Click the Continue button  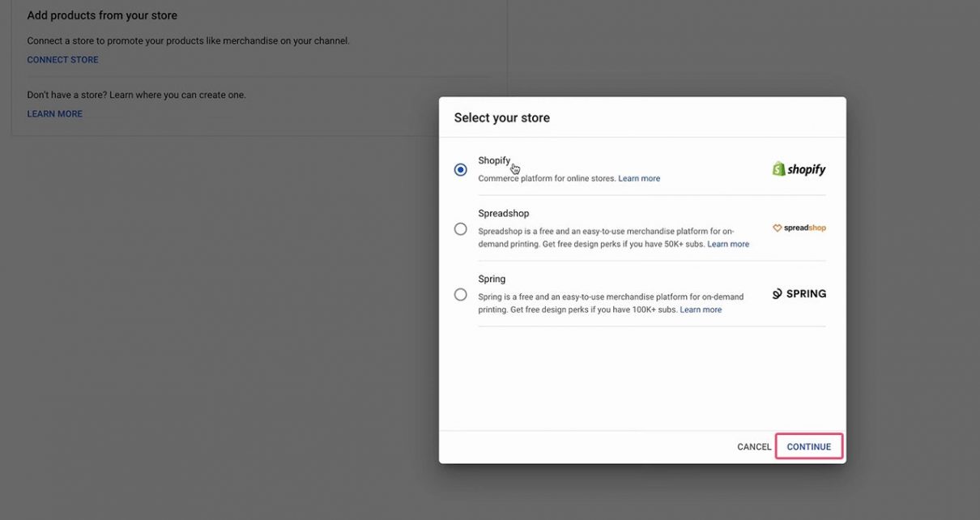click(808, 446)
